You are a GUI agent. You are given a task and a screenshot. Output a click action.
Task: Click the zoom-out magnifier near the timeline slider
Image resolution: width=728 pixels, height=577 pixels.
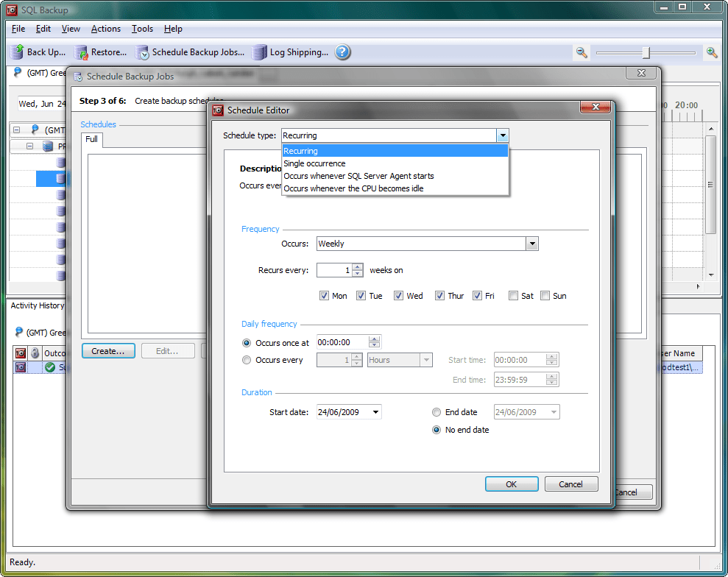tap(582, 52)
